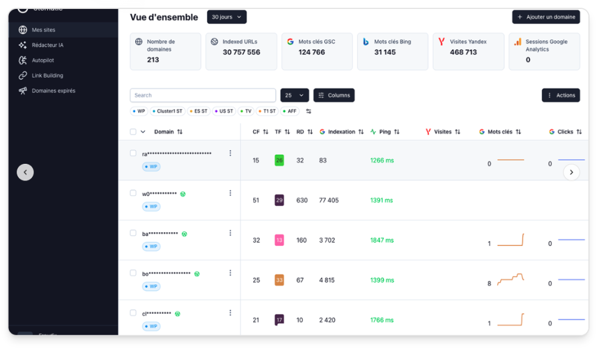Open three-dot menu for ra*** row
Screen dimensions: 610x364
231,153
